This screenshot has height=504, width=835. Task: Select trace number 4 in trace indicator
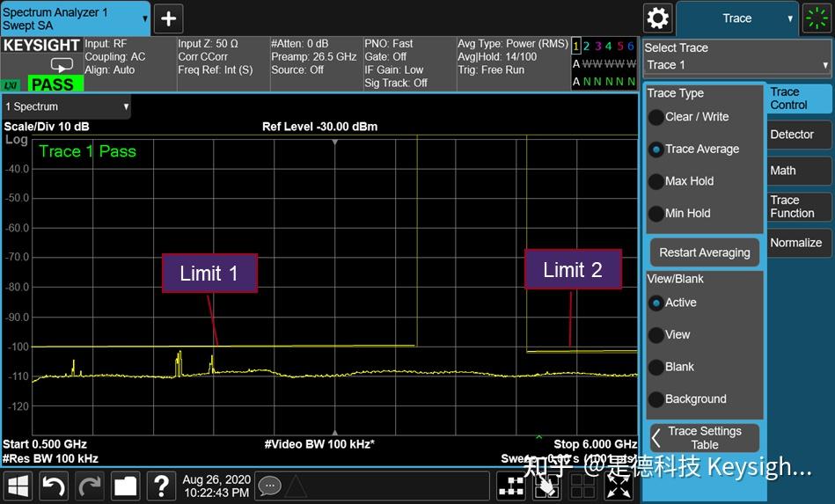click(609, 47)
